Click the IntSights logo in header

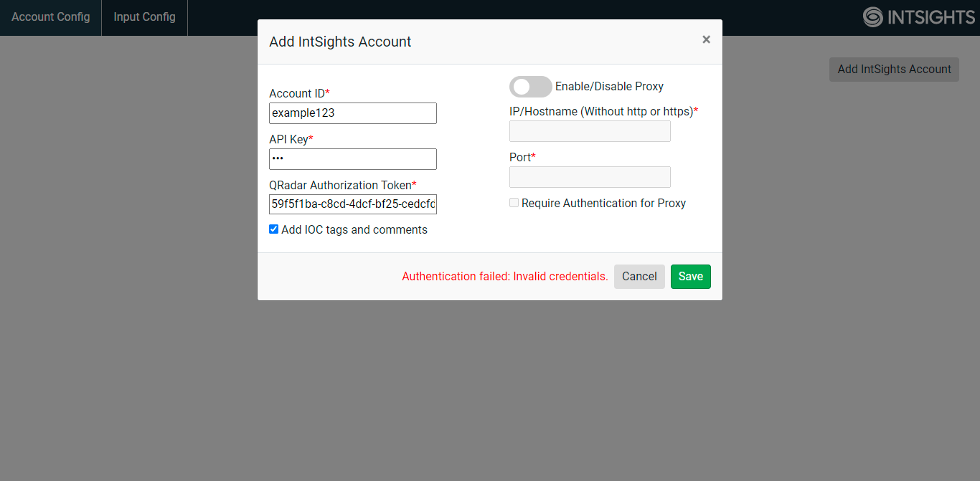click(x=919, y=17)
